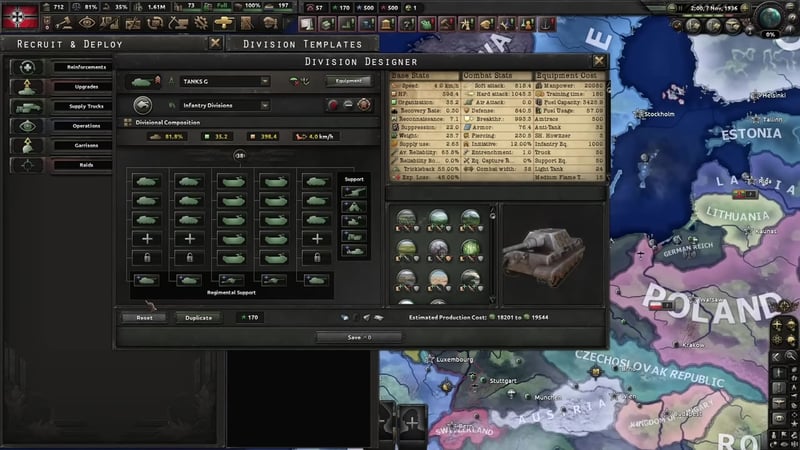Select the top-left tank battalion slot
Viewport: 800px width, 450px height.
tap(147, 181)
